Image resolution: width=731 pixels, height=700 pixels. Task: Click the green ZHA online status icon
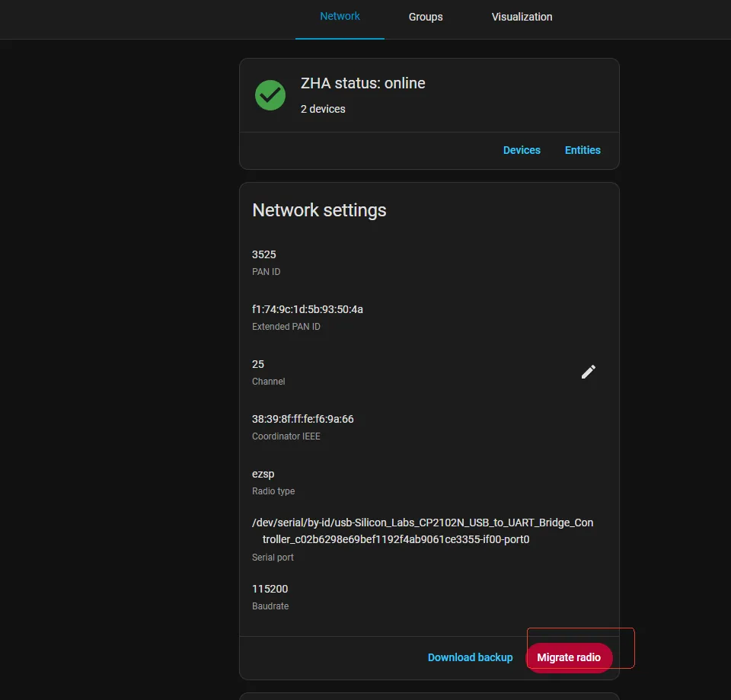coord(270,95)
